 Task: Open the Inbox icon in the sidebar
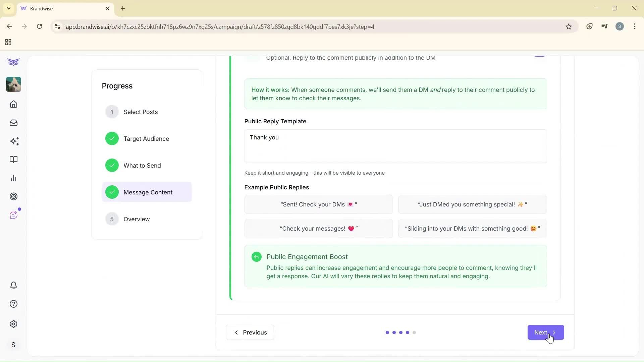(13, 123)
